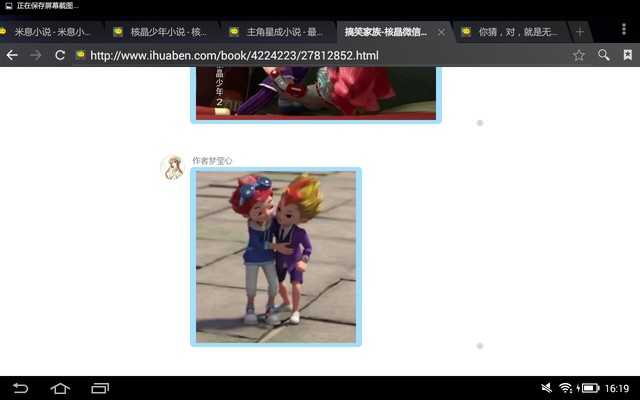Tap the muted sound status icon
This screenshot has width=640, height=400.
547,388
